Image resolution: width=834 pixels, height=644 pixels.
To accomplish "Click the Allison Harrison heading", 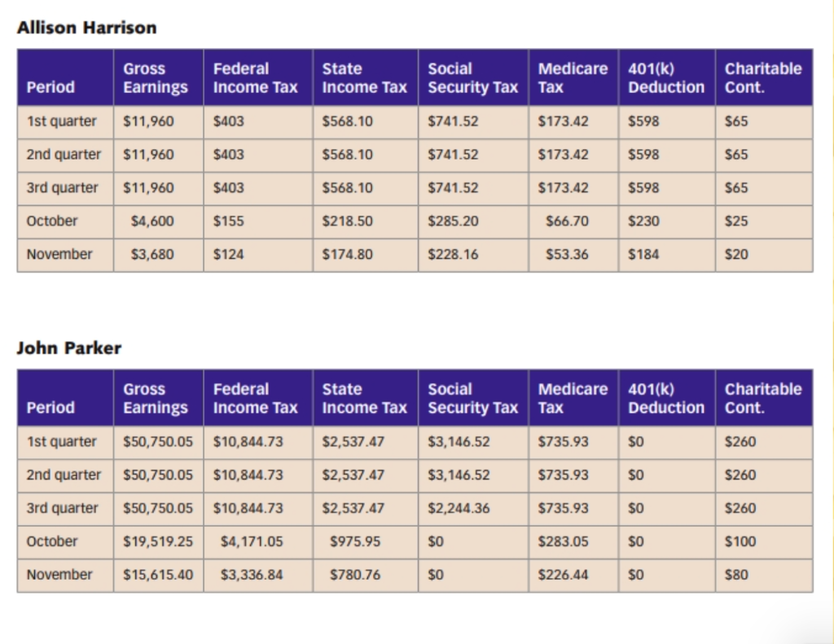I will (x=86, y=28).
